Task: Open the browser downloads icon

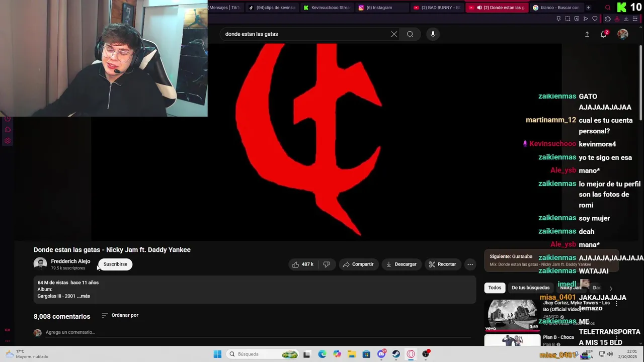Action: point(626,19)
